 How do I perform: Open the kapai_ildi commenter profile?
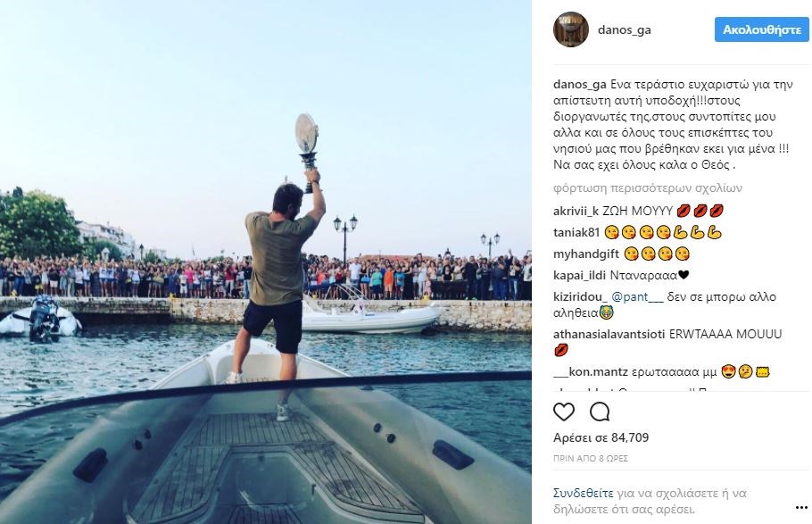(579, 275)
